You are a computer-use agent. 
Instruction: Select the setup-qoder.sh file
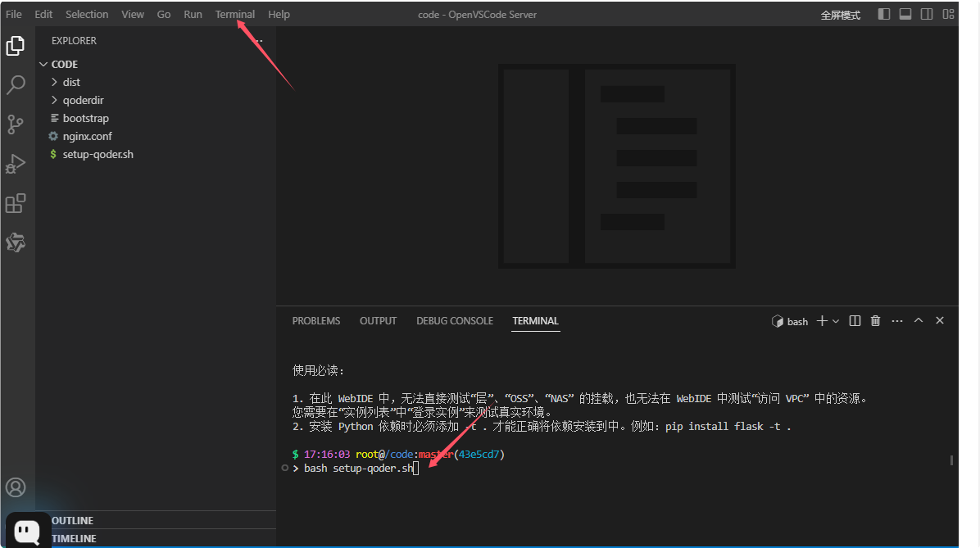click(98, 154)
